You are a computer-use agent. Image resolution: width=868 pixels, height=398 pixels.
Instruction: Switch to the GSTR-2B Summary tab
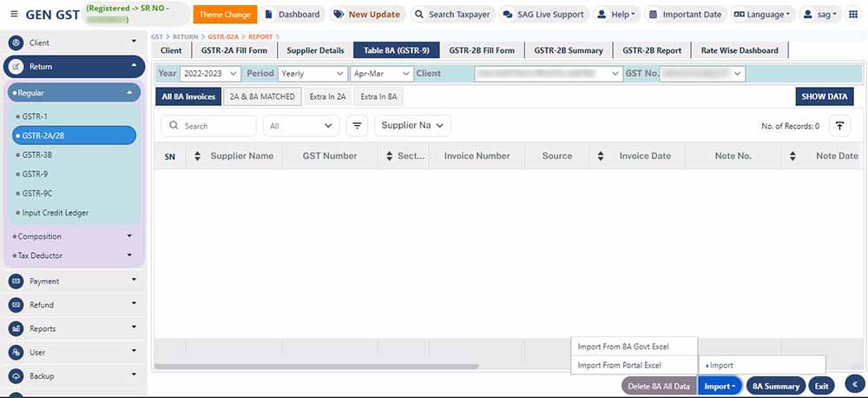568,50
